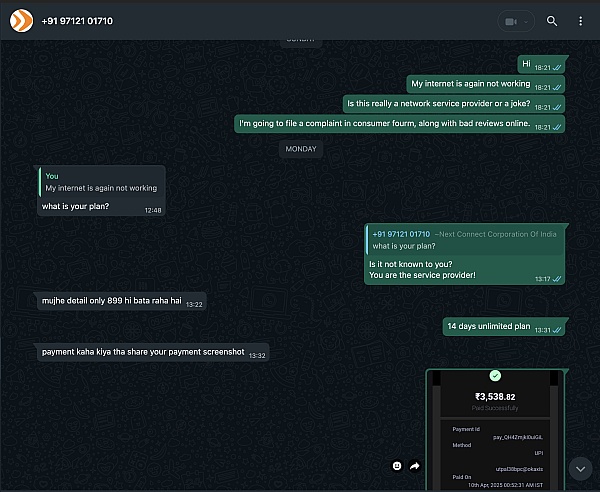The image size is (600, 492).
Task: Open the payment screenshot image ₹3,538.82
Action: tap(495, 430)
